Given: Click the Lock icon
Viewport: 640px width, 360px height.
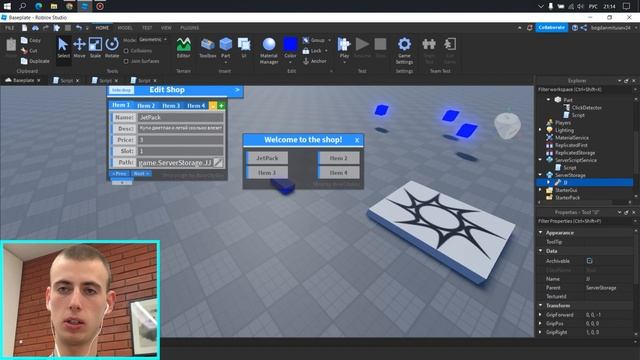Looking at the screenshot, I should click(x=306, y=51).
